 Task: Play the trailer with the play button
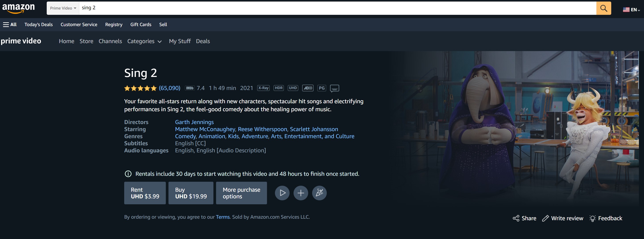(x=282, y=193)
